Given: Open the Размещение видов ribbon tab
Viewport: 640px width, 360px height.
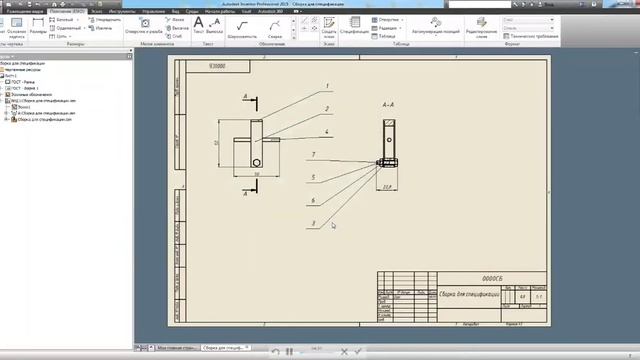Looking at the screenshot, I should click(x=24, y=11).
